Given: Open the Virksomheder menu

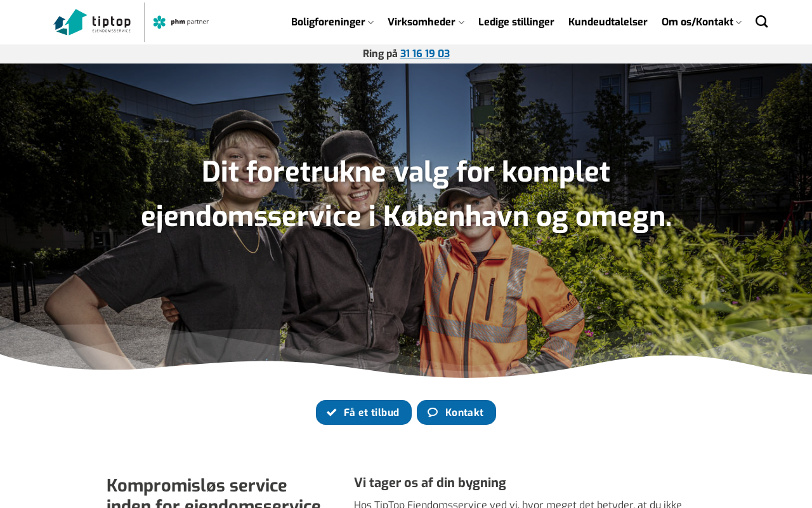Looking at the screenshot, I should (x=421, y=22).
